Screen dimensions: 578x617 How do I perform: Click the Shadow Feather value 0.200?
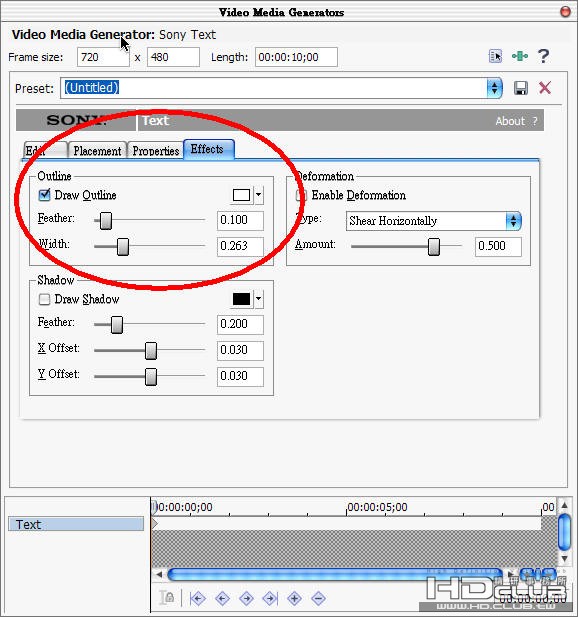[240, 324]
